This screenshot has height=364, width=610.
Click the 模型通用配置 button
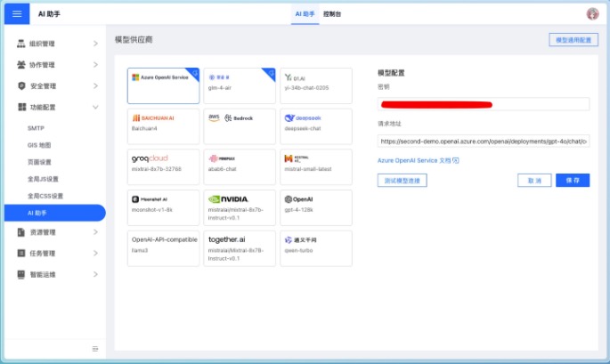click(x=573, y=40)
